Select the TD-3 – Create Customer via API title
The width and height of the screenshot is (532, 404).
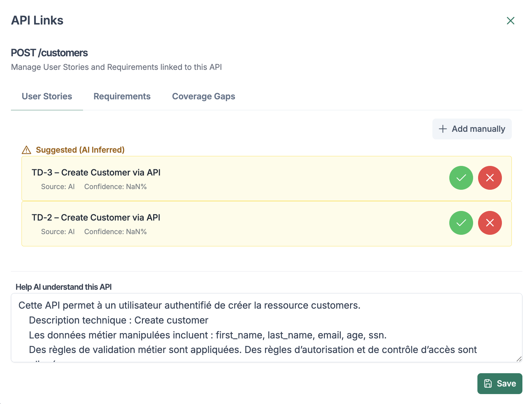(96, 173)
